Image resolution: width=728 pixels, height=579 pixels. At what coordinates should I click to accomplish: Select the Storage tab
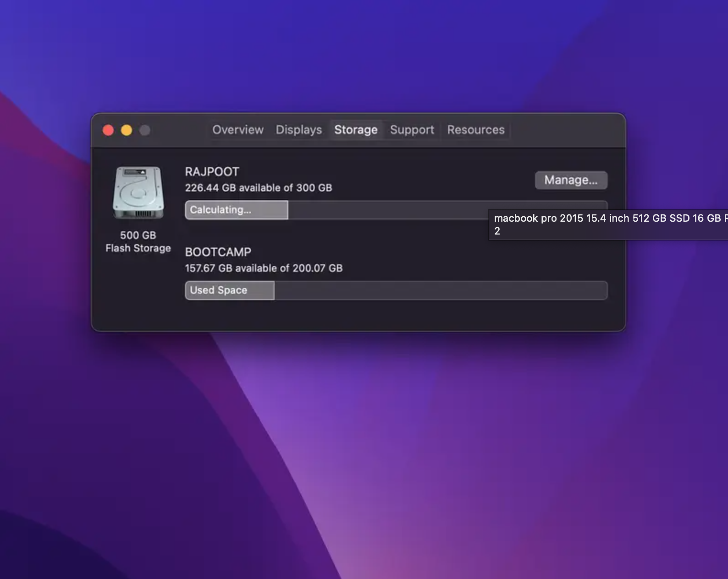click(356, 130)
